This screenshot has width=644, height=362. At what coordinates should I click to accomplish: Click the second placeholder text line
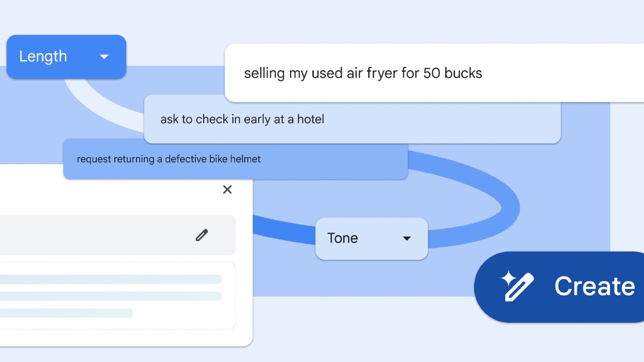pos(111,296)
